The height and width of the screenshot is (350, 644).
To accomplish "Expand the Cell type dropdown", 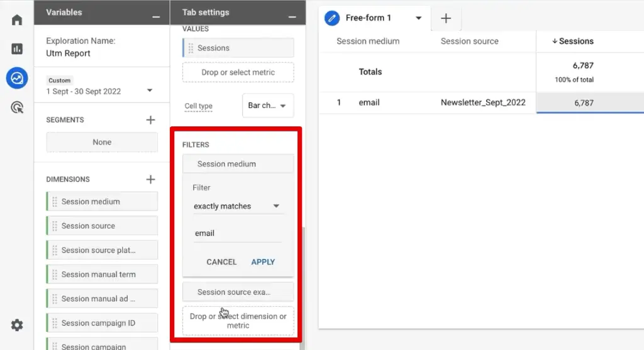I will tap(268, 106).
